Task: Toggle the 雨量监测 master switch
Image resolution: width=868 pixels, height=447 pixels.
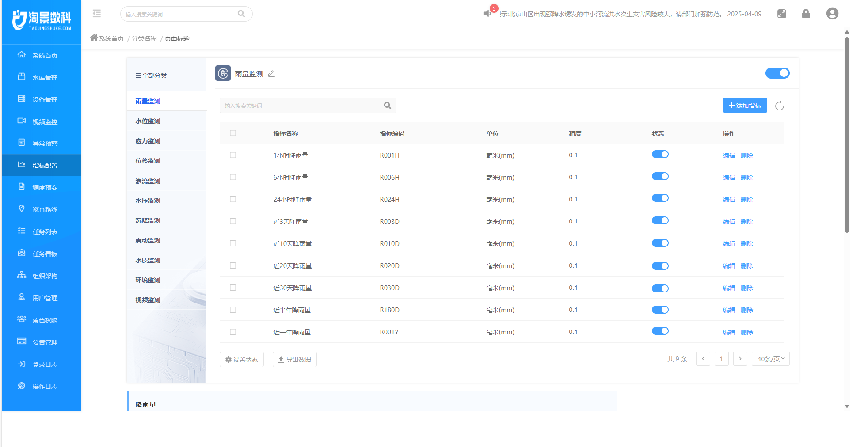Action: (x=777, y=73)
